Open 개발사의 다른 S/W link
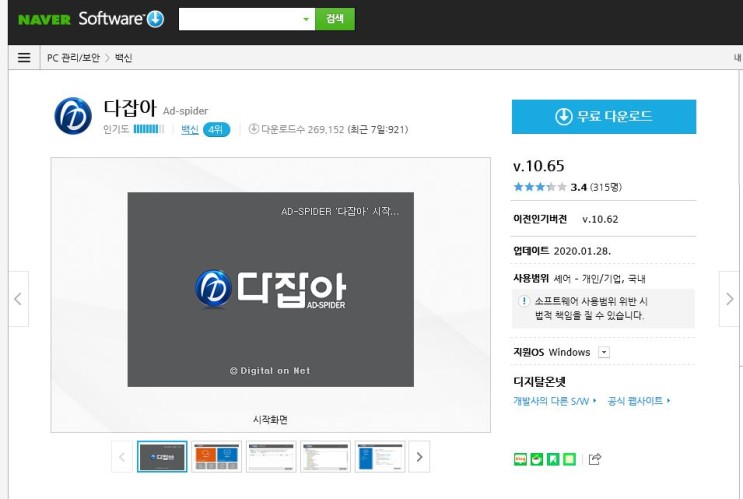Screen dimensions: 743x499 tap(554, 401)
